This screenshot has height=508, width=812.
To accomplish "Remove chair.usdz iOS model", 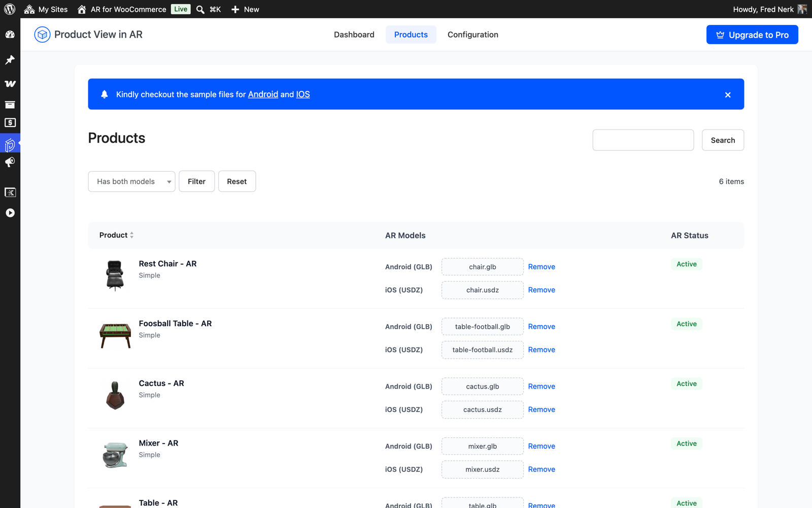I will coord(542,290).
